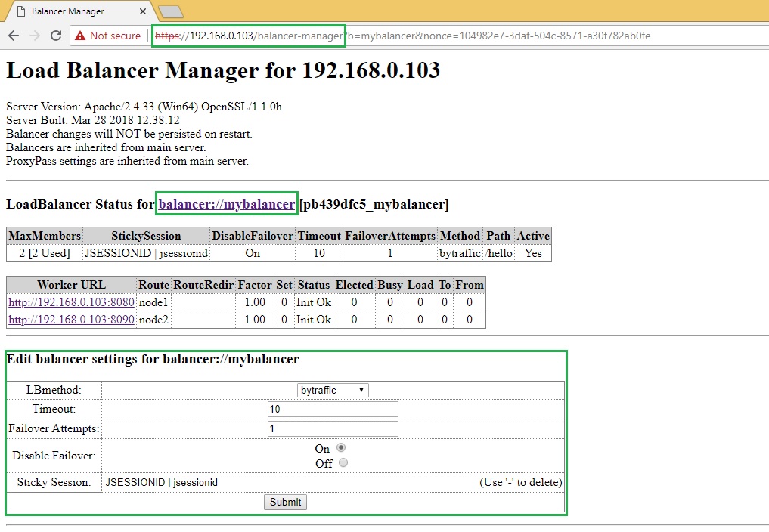Reload the Balancer Manager page

pyautogui.click(x=54, y=35)
